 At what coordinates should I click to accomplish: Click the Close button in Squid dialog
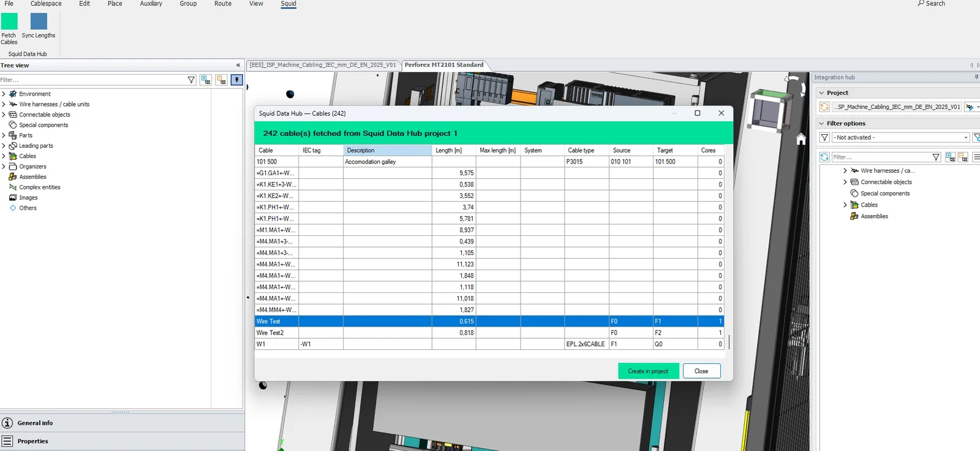pyautogui.click(x=701, y=371)
